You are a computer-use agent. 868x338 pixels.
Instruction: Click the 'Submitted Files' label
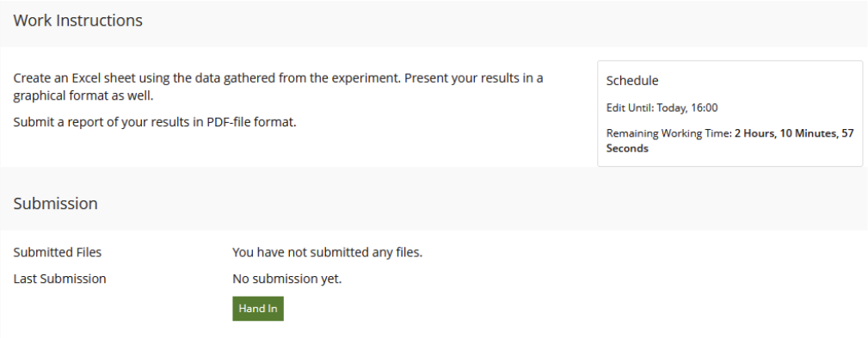pos(58,252)
